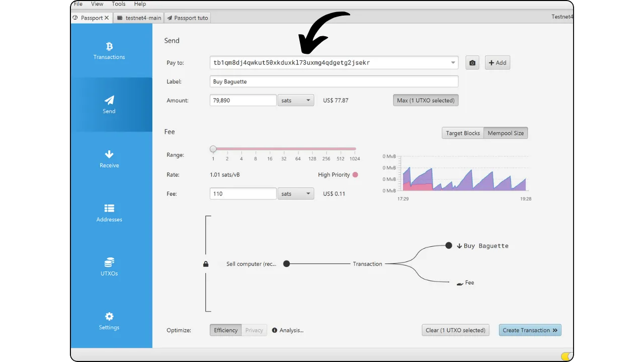Click the Create Transaction button

click(x=530, y=330)
